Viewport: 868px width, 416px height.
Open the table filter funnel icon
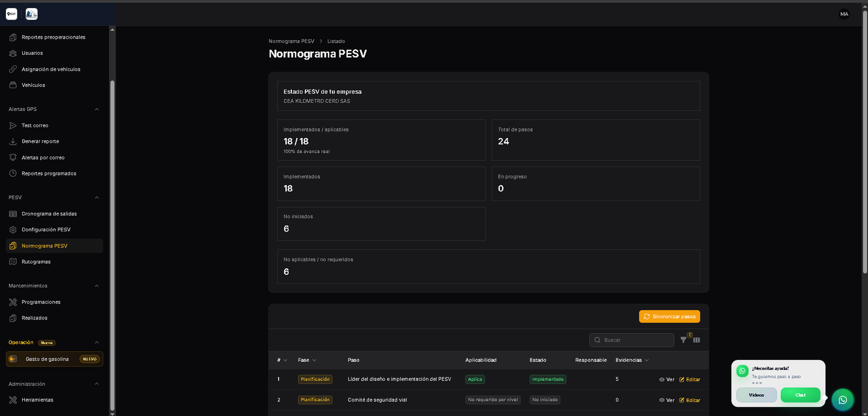coord(683,340)
